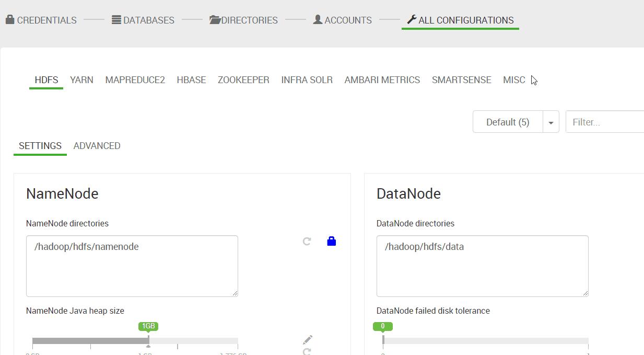Click the DataNode panel heading
Viewport: 644px width, 355px height.
tap(408, 194)
